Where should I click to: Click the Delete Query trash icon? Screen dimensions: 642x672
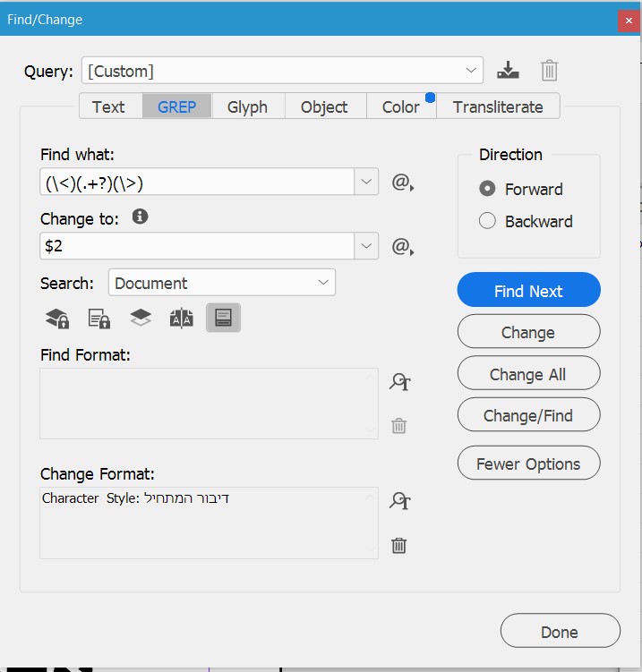(550, 70)
